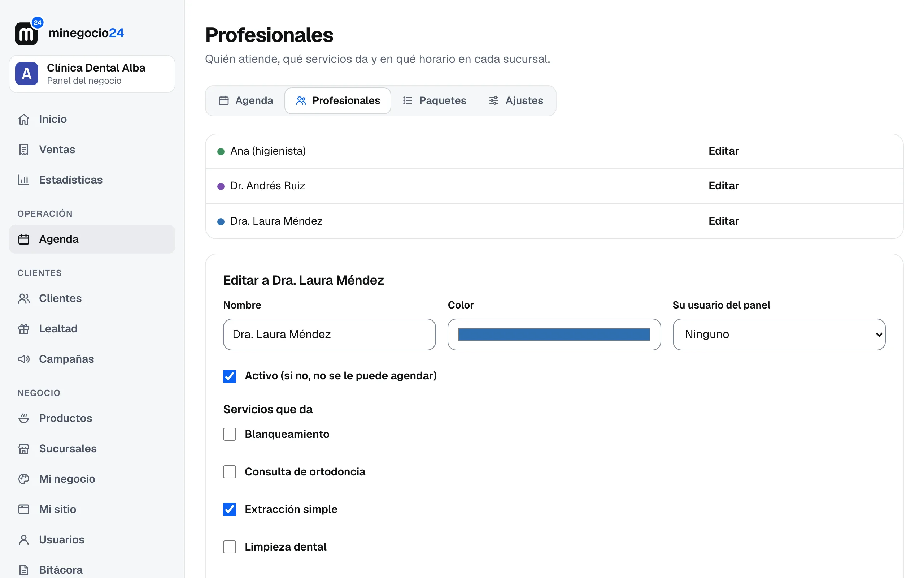Click the Usuarios person icon
This screenshot has height=578, width=924.
pyautogui.click(x=24, y=539)
